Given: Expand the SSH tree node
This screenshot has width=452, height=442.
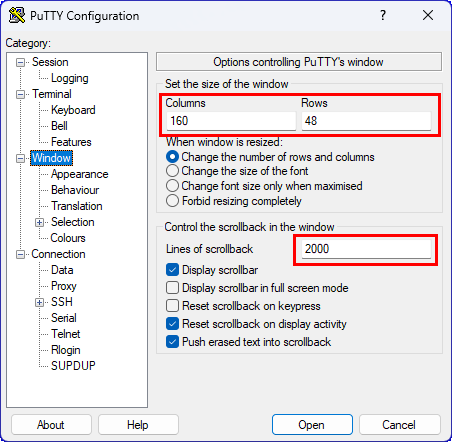Looking at the screenshot, I should 39,302.
